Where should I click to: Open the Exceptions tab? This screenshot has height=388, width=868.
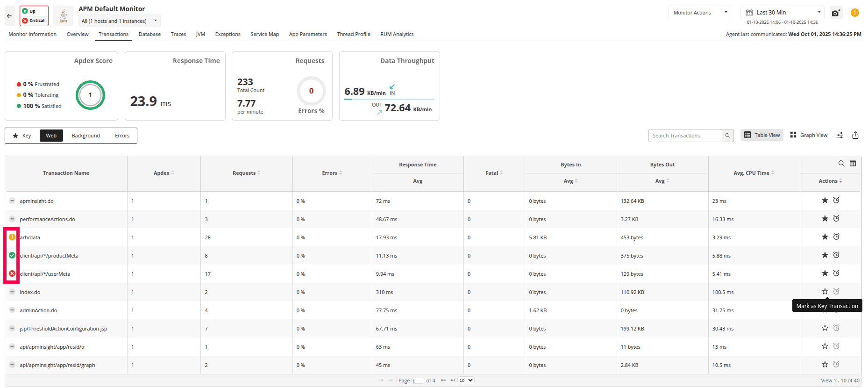point(228,34)
